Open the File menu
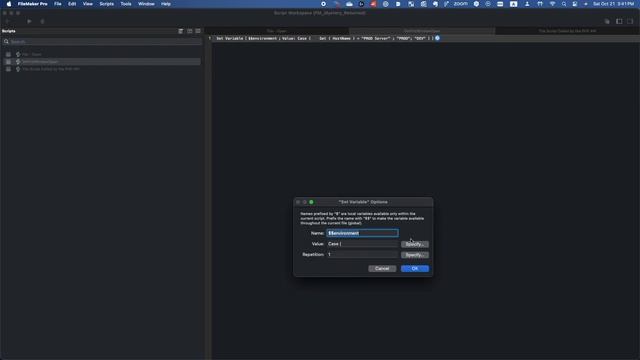This screenshot has height=360, width=640. coord(58,4)
